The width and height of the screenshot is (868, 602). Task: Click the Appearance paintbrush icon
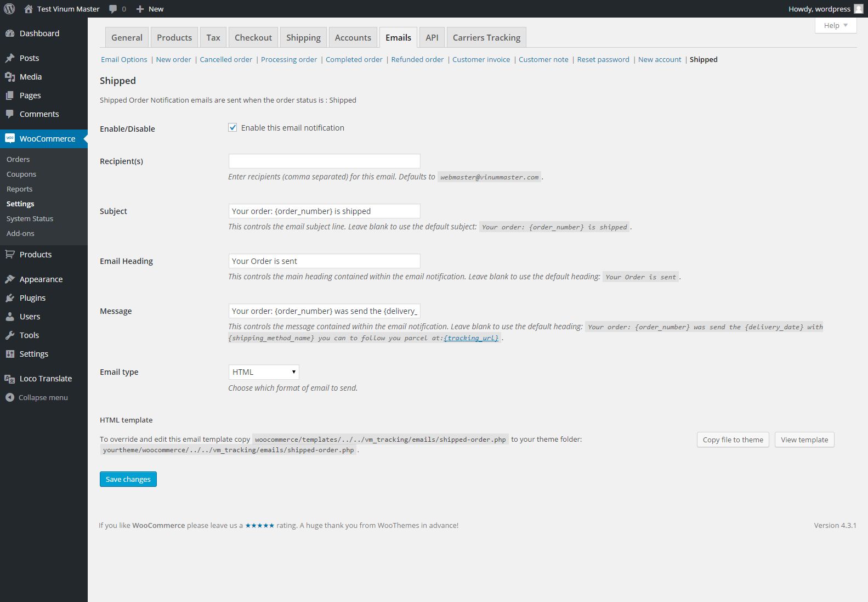pos(10,279)
